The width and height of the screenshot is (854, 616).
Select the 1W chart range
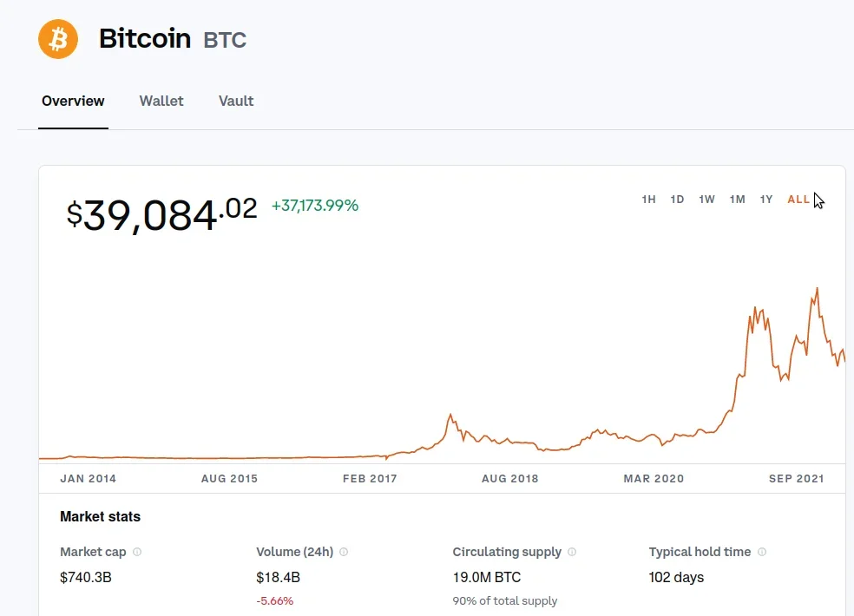[x=707, y=200]
